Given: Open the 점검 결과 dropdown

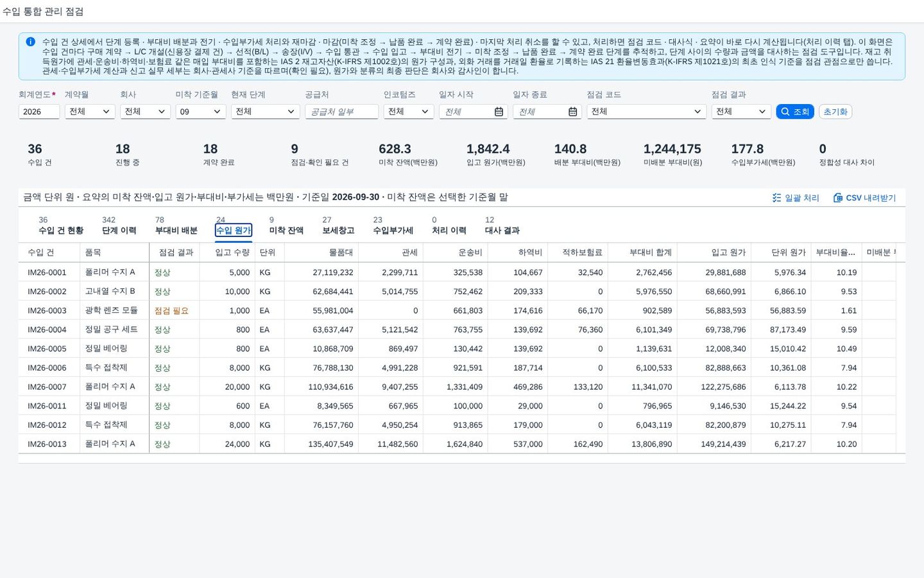Looking at the screenshot, I should pos(741,112).
